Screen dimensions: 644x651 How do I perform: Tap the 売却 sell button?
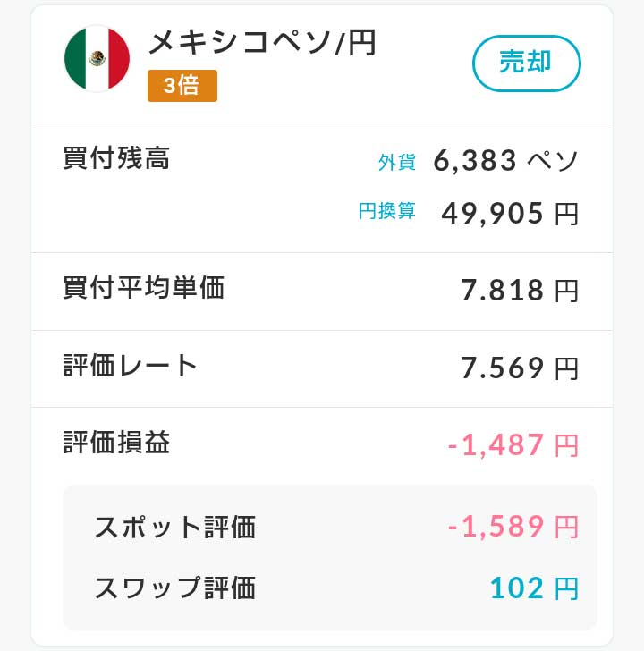pos(526,63)
